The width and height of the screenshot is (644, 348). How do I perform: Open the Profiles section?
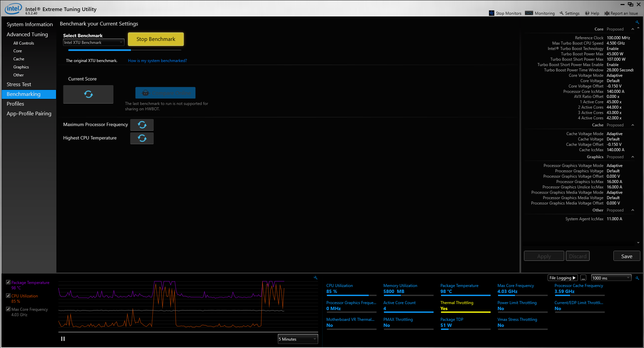pyautogui.click(x=15, y=104)
